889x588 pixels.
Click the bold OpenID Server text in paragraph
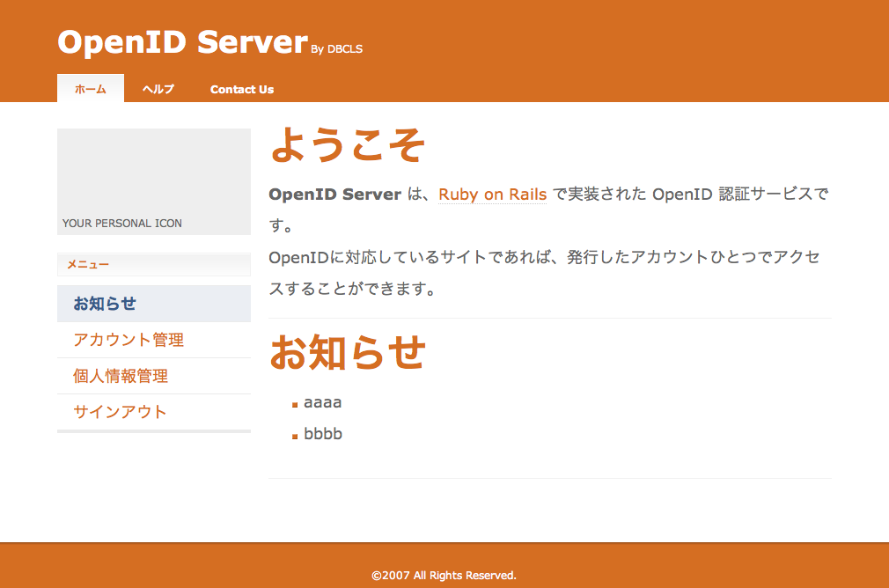point(335,194)
